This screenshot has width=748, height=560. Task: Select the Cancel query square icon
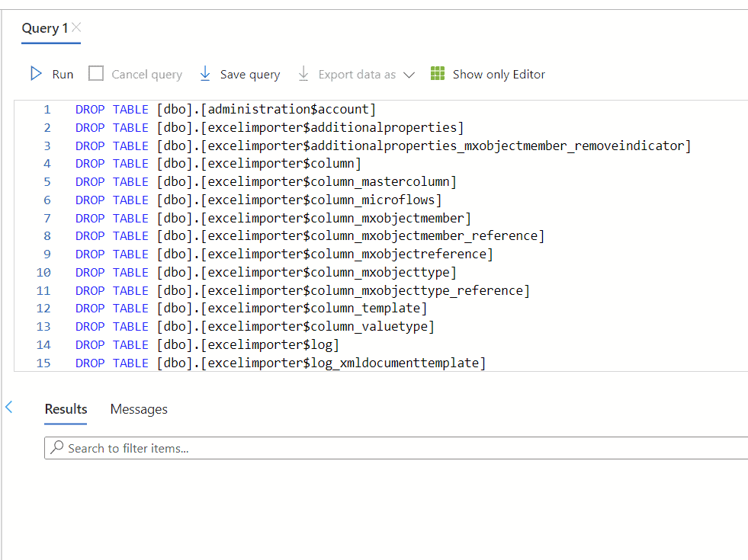point(95,73)
